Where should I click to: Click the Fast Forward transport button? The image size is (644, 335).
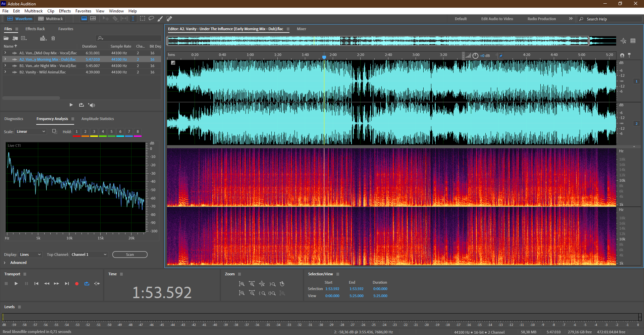point(56,284)
